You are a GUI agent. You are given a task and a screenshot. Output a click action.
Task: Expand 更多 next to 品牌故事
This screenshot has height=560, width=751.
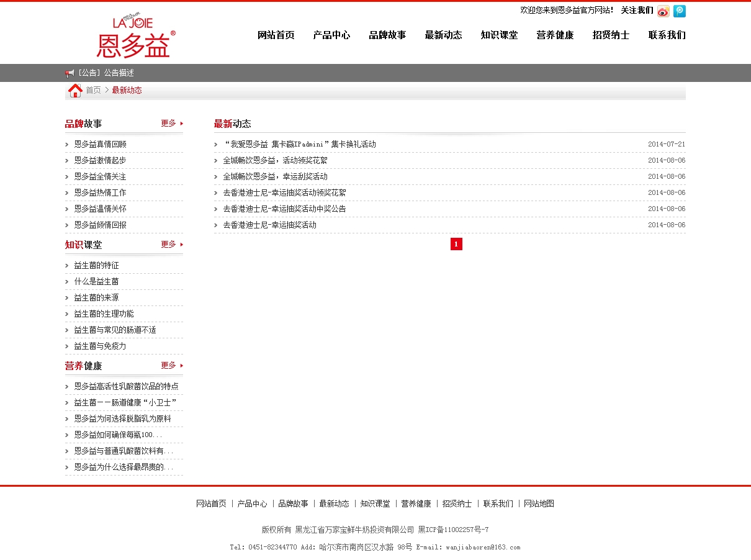172,124
